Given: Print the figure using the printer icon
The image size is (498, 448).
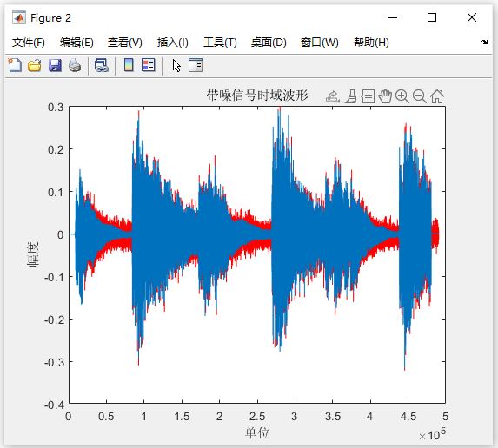Looking at the screenshot, I should coord(75,65).
